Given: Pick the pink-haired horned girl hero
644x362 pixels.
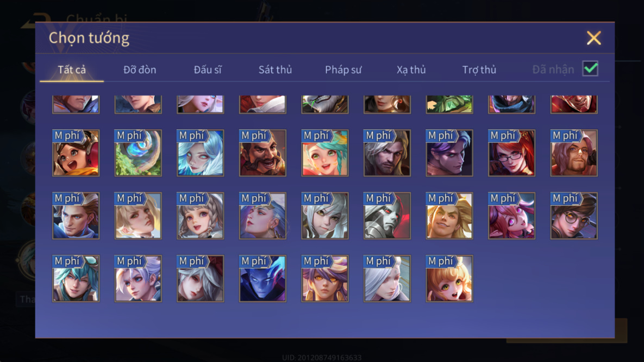Looking at the screenshot, I should click(511, 215).
